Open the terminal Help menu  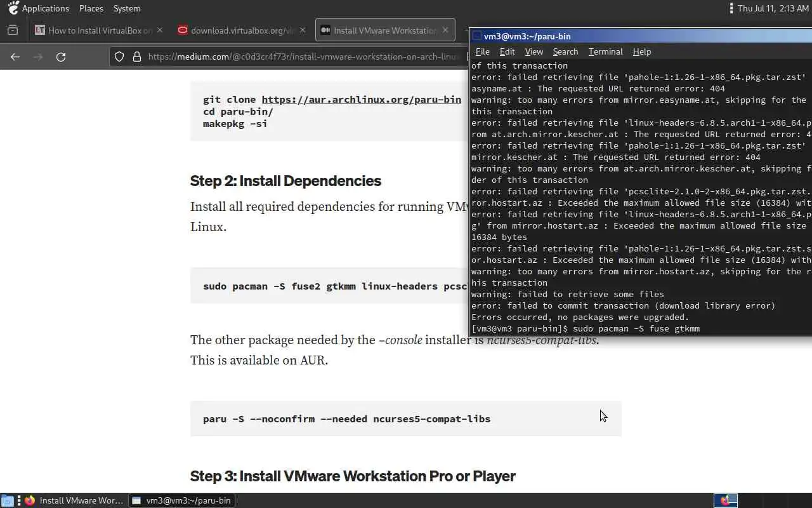coord(641,51)
